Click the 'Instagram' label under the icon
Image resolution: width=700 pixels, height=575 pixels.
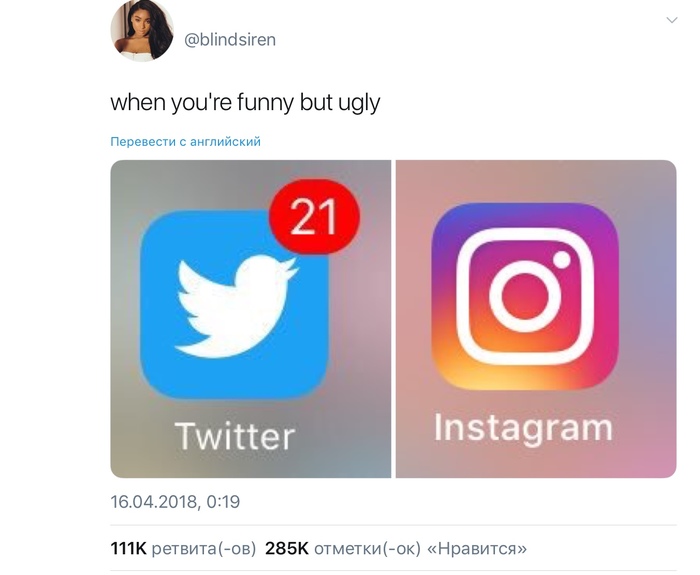tap(523, 429)
